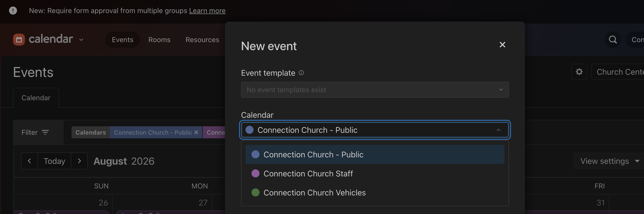Open the Learn more link
The image size is (644, 214).
tap(207, 11)
